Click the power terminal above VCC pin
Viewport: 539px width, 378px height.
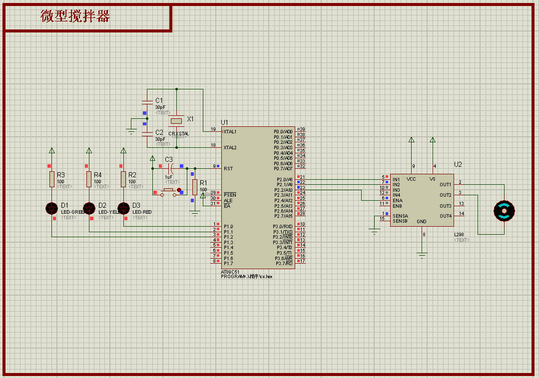(x=411, y=140)
